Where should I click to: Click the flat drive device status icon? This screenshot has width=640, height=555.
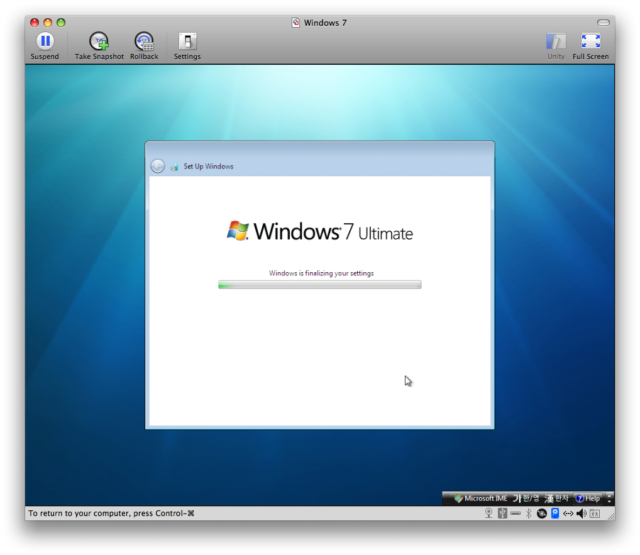point(516,513)
